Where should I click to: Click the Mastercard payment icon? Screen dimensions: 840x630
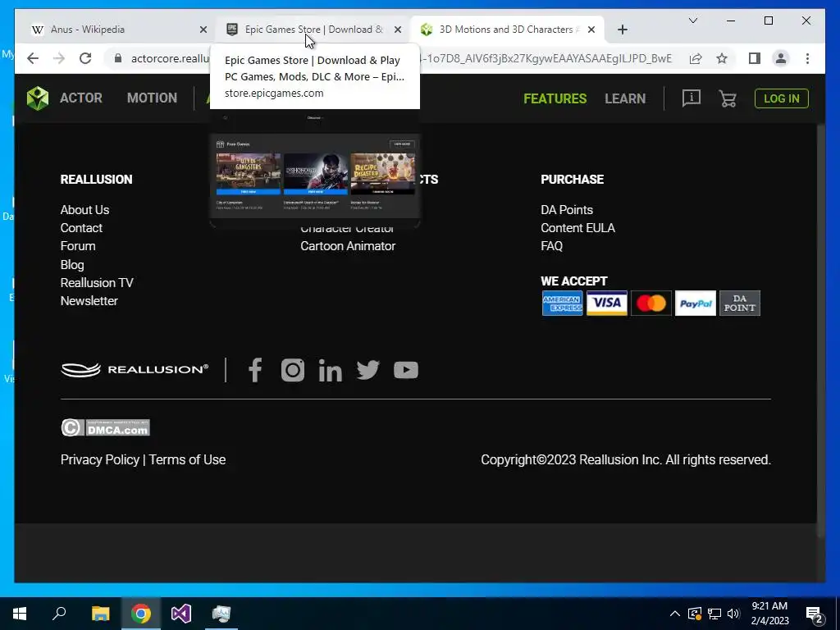(651, 304)
